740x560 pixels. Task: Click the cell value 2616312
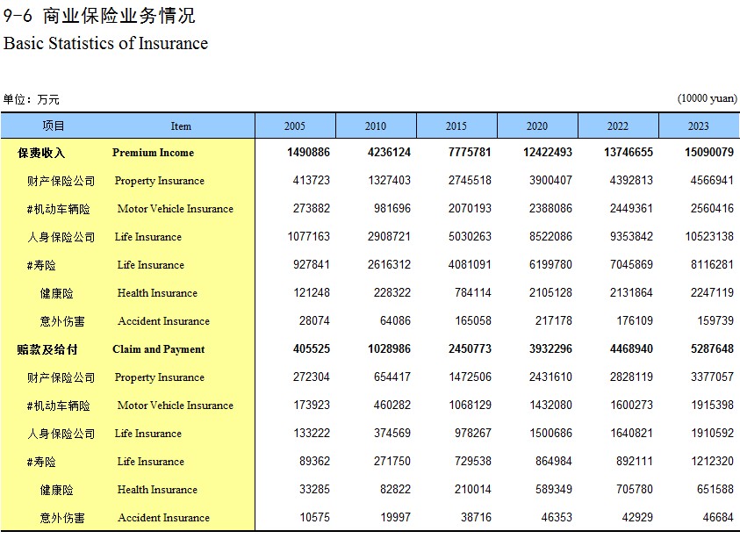[389, 265]
